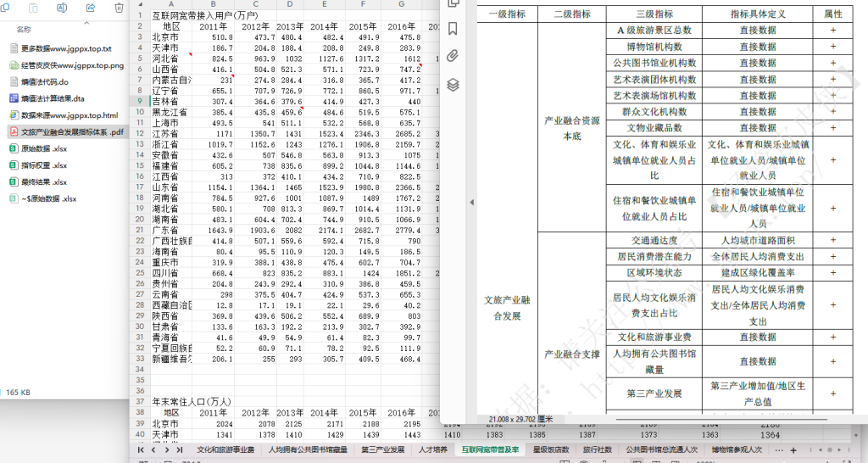868x463 pixels.
Task: Click 指标具体定义 header in the PDF table
Action: pyautogui.click(x=758, y=14)
